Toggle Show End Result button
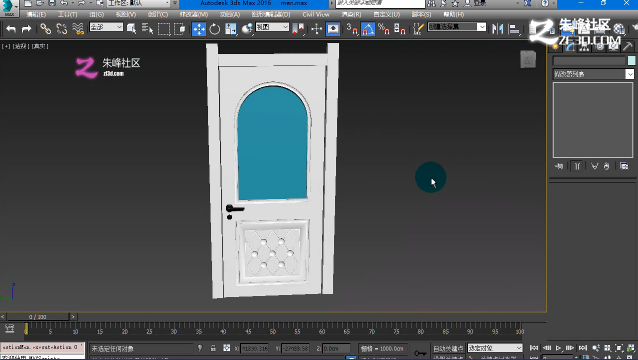The image size is (638, 360). 577,166
